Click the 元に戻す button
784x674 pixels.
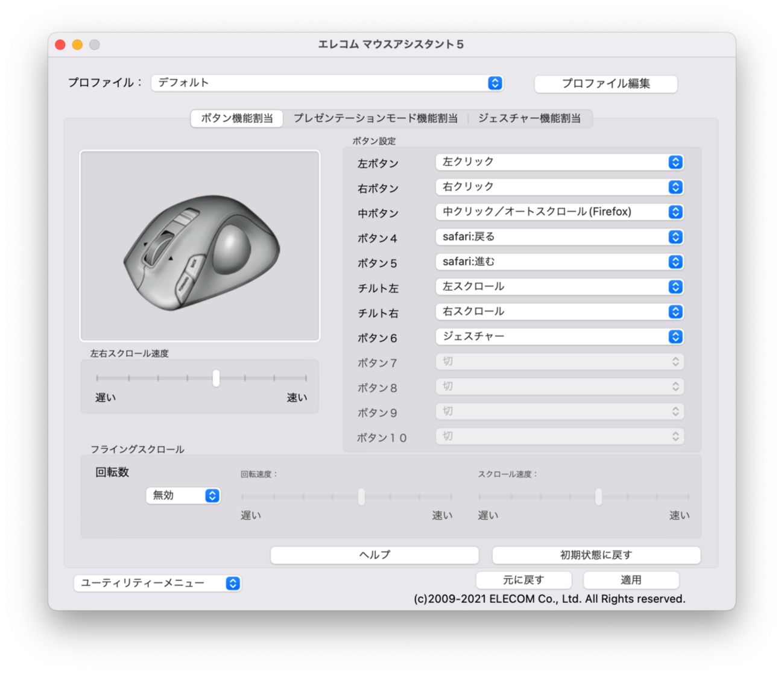pyautogui.click(x=523, y=580)
